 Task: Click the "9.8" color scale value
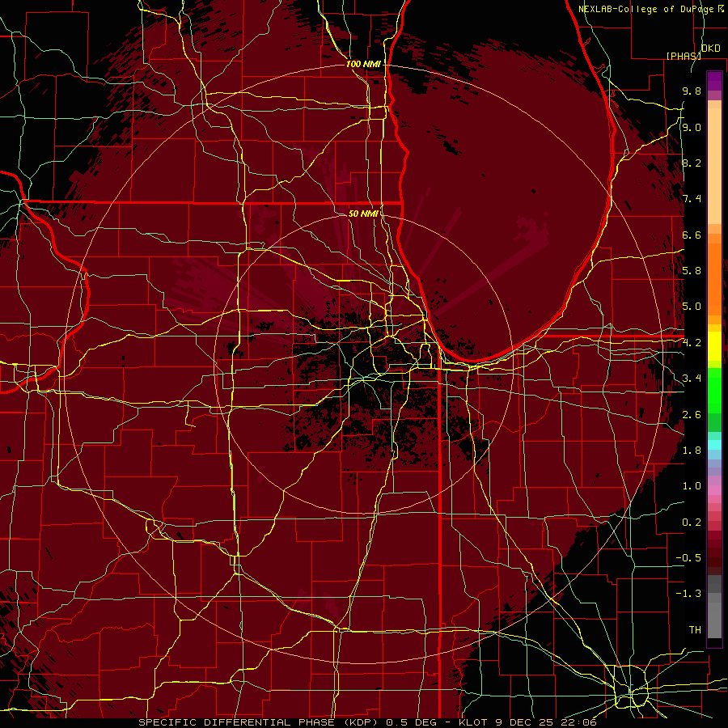click(x=692, y=91)
